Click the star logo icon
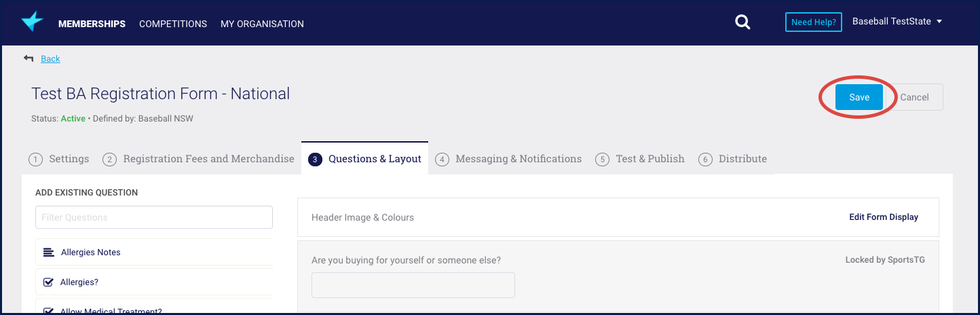Viewport: 980px width, 315px height. tap(32, 22)
